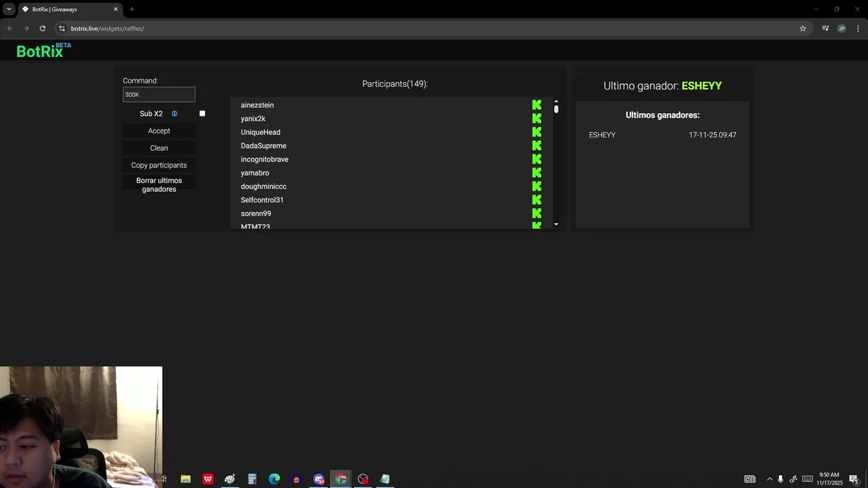
Task: Open File Explorer from the taskbar
Action: pyautogui.click(x=185, y=479)
